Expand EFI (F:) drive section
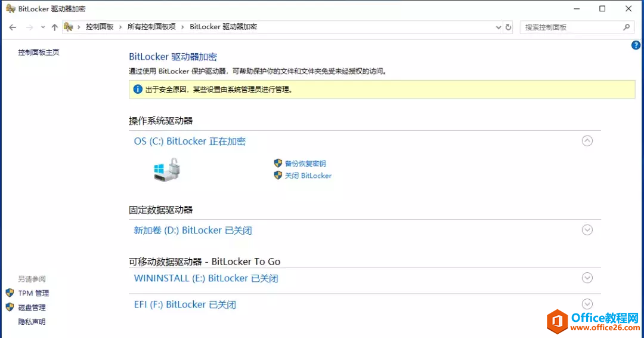Image resolution: width=644 pixels, height=338 pixels. pos(587,304)
